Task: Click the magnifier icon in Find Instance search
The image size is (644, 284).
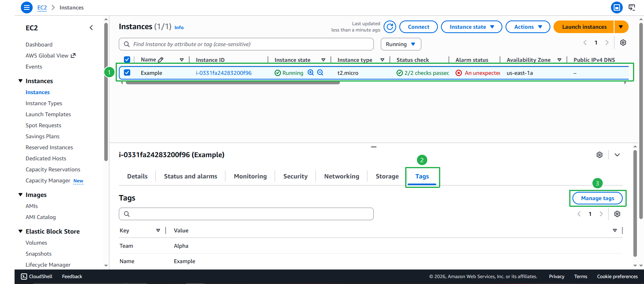Action: pyautogui.click(x=127, y=44)
